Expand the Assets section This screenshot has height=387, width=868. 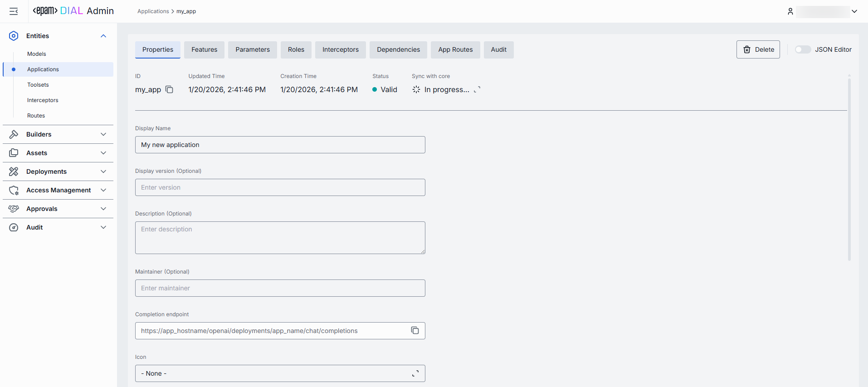click(103, 153)
